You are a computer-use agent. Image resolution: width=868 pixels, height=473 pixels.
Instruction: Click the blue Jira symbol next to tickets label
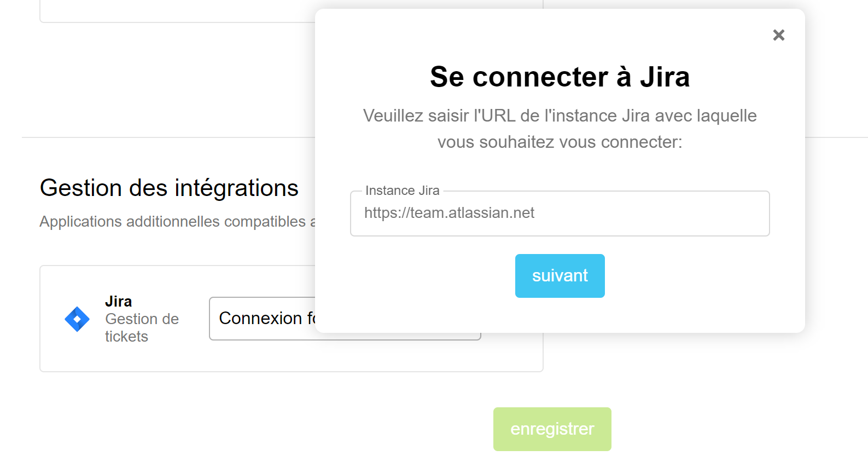[x=77, y=319]
